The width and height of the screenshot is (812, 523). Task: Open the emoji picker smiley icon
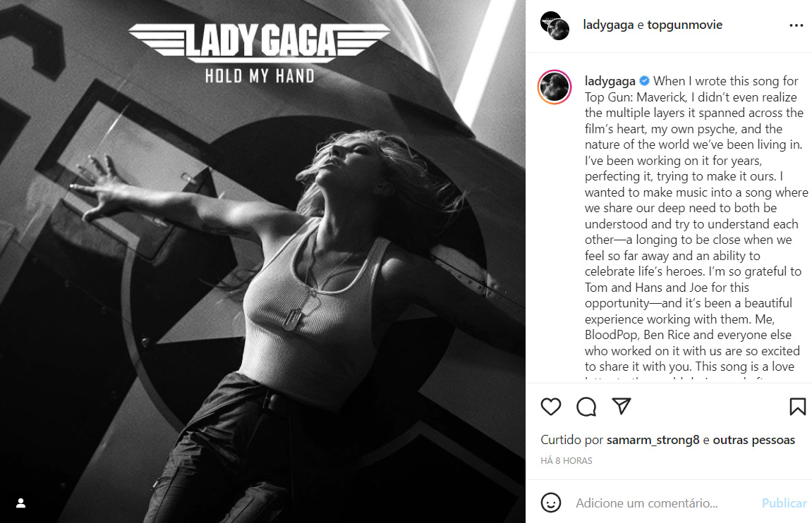click(550, 503)
